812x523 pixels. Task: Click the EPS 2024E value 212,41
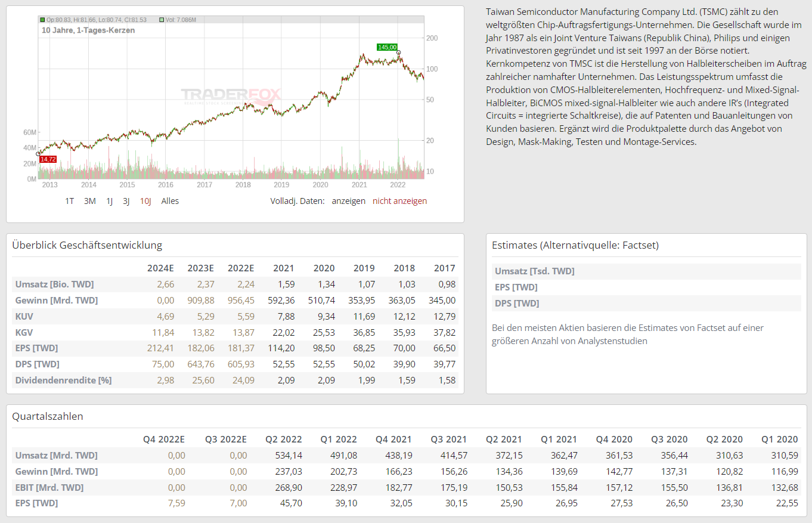[x=161, y=348]
